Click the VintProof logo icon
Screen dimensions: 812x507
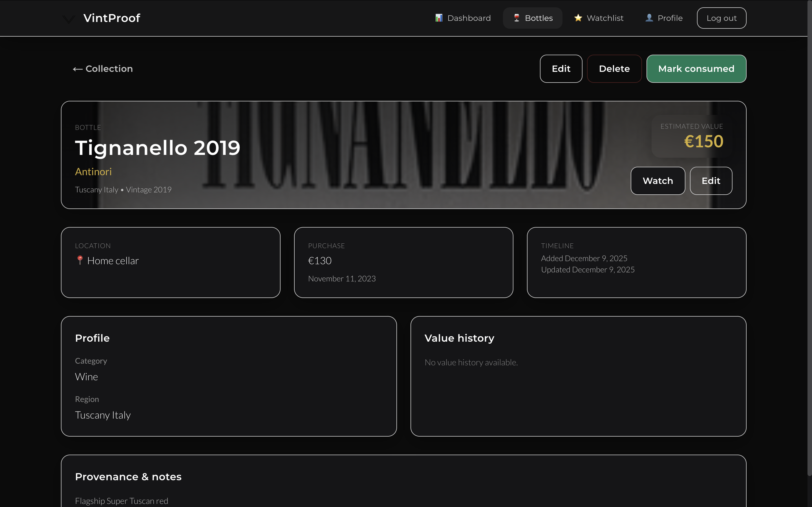[69, 19]
